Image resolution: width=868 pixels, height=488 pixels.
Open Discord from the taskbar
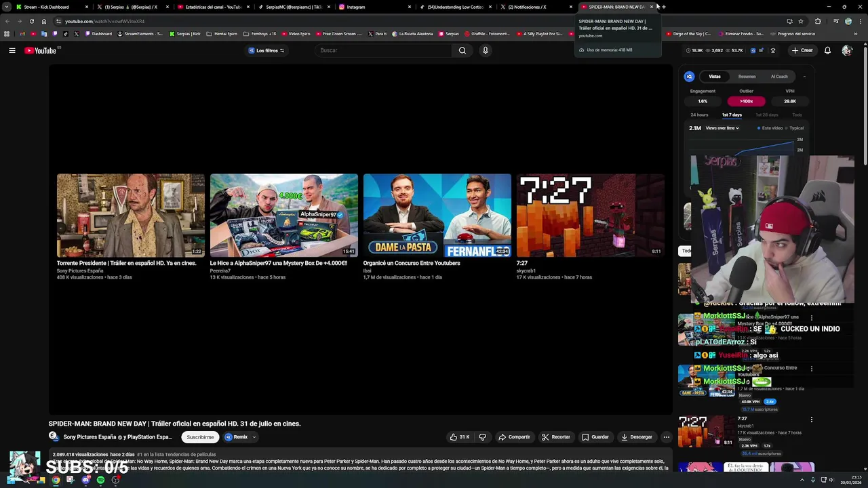point(85,480)
